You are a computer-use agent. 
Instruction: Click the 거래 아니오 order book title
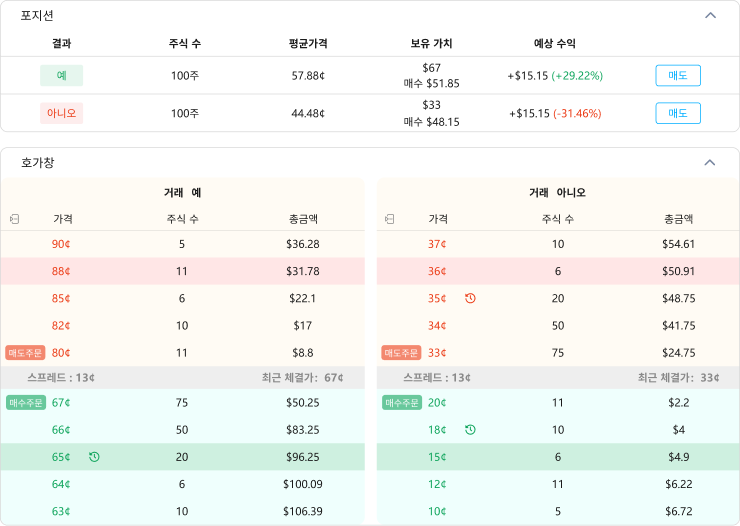click(x=557, y=192)
